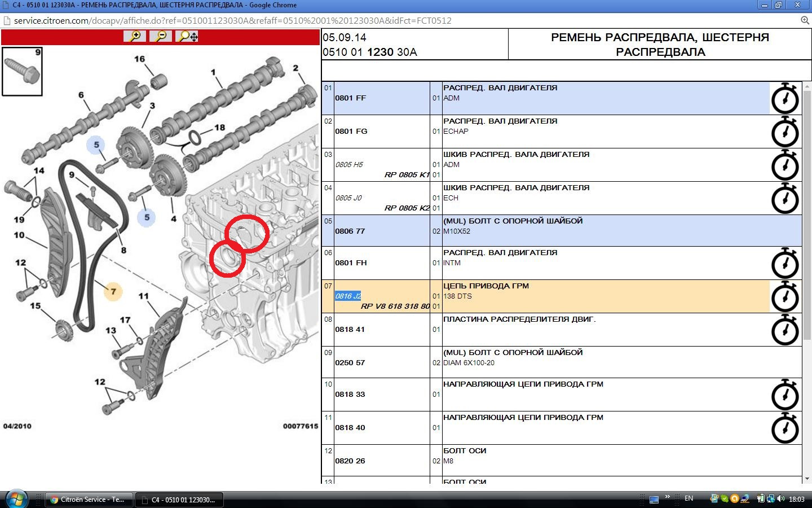This screenshot has width=812, height=508.
Task: Select part number 0820 26
Action: 350,461
